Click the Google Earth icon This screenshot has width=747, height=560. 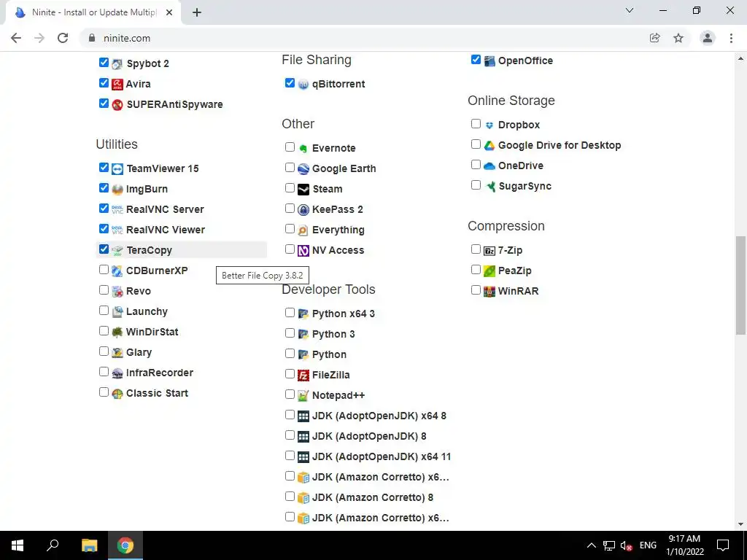click(x=303, y=169)
